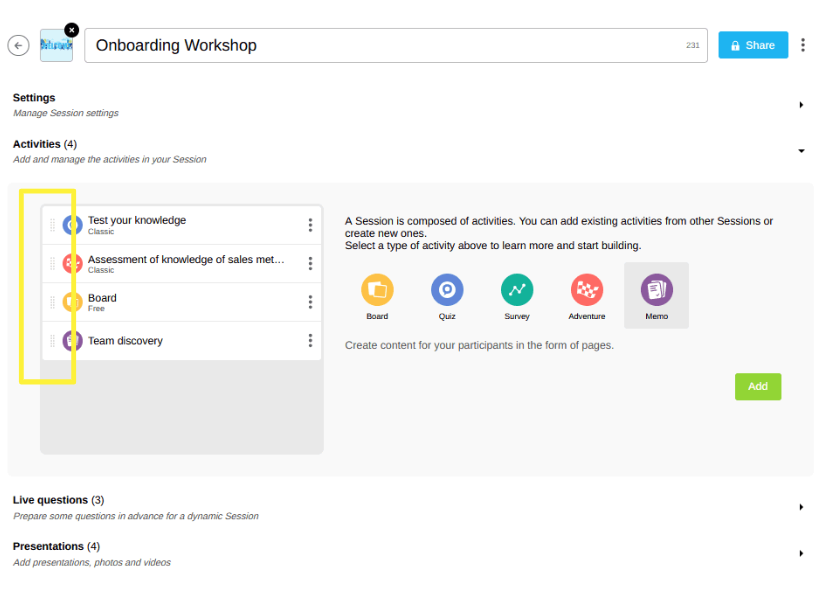Screen dimensions: 820x596
Task: Pick the Adventure activity type icon
Action: [x=587, y=290]
